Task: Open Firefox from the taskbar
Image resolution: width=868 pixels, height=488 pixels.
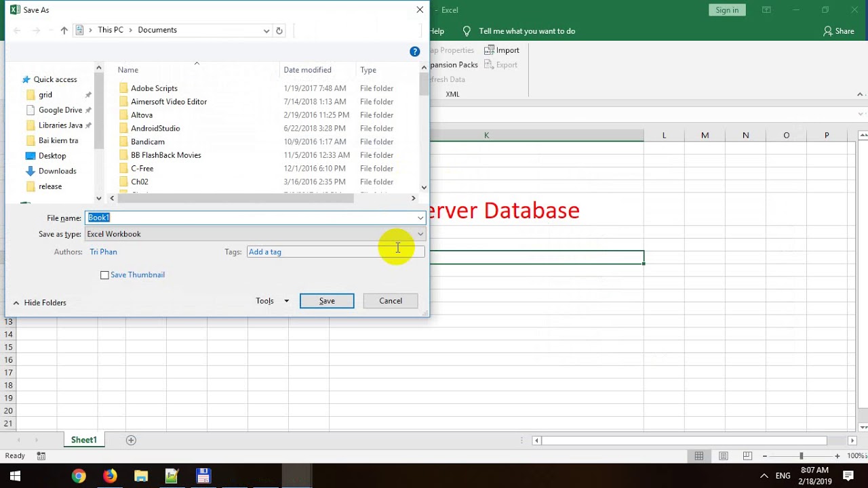Action: tap(110, 476)
